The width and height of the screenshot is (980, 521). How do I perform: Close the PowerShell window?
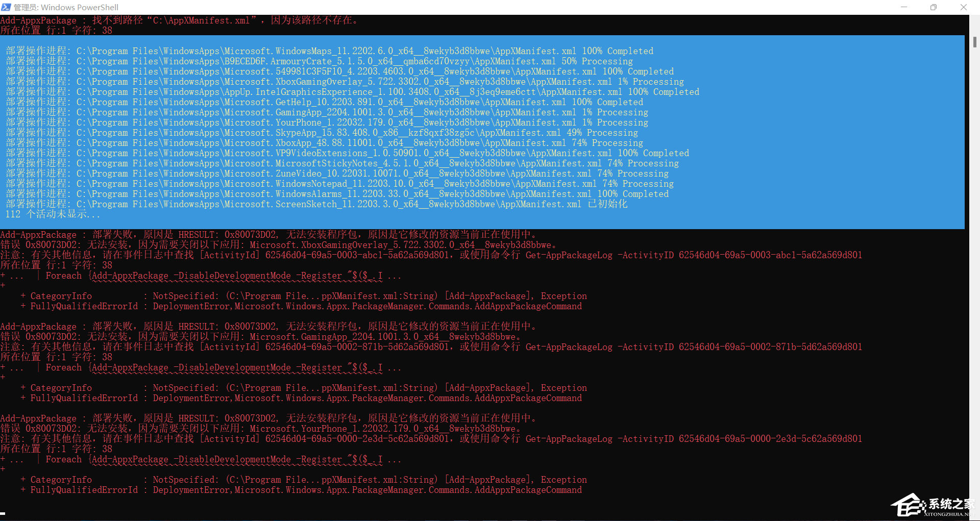point(964,7)
